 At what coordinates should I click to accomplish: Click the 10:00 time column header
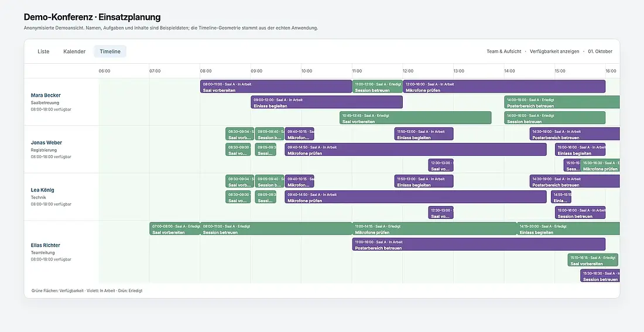click(x=307, y=71)
